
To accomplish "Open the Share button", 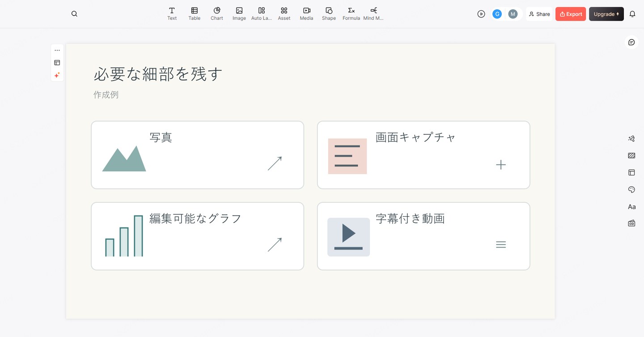I will click(539, 14).
